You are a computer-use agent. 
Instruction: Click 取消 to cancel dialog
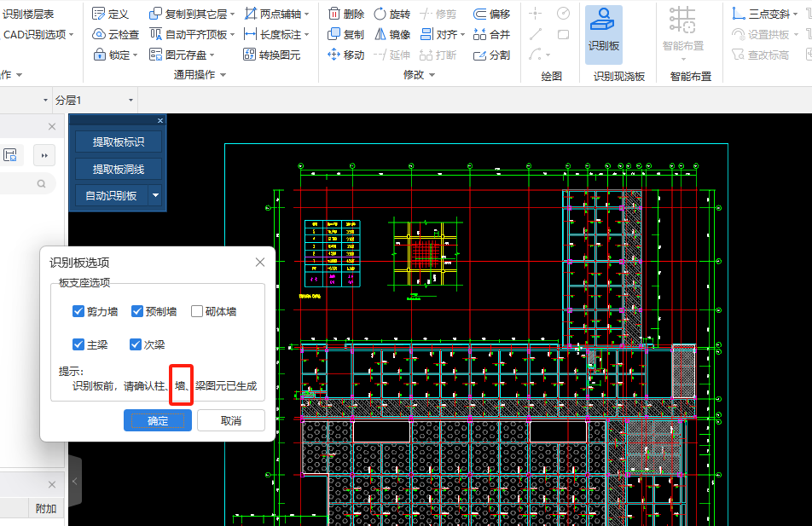(x=231, y=420)
